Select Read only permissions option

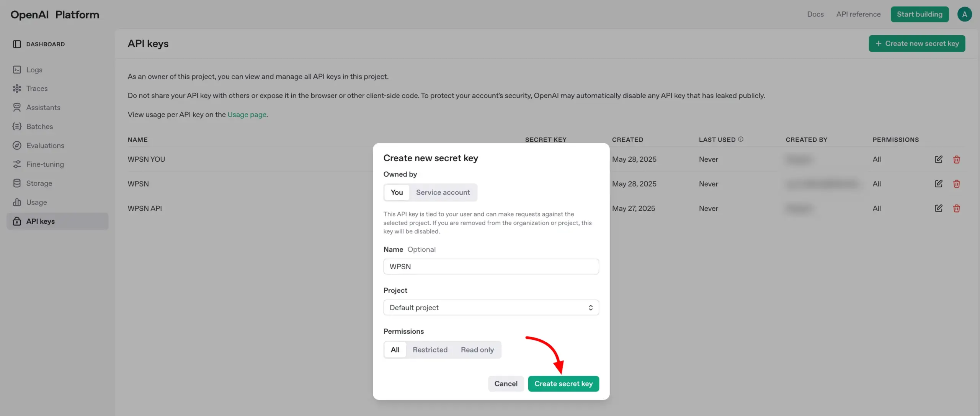tap(477, 350)
